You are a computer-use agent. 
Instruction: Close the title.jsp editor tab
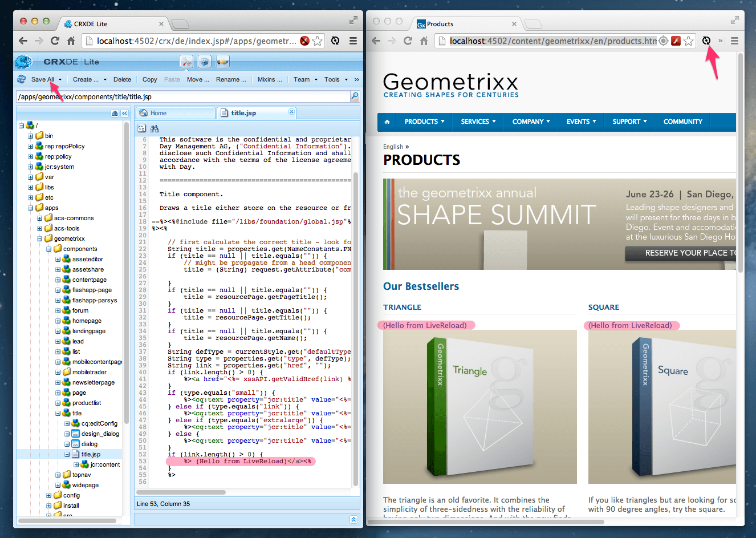[291, 112]
